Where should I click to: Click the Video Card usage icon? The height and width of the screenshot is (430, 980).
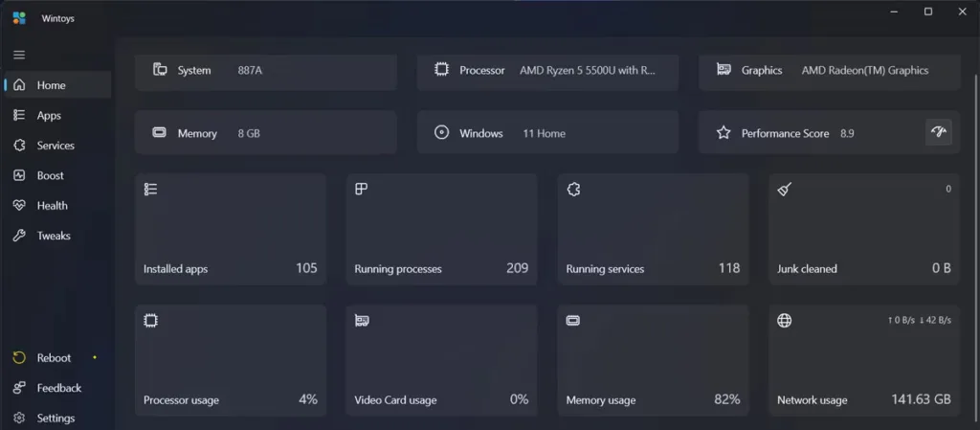click(x=362, y=321)
